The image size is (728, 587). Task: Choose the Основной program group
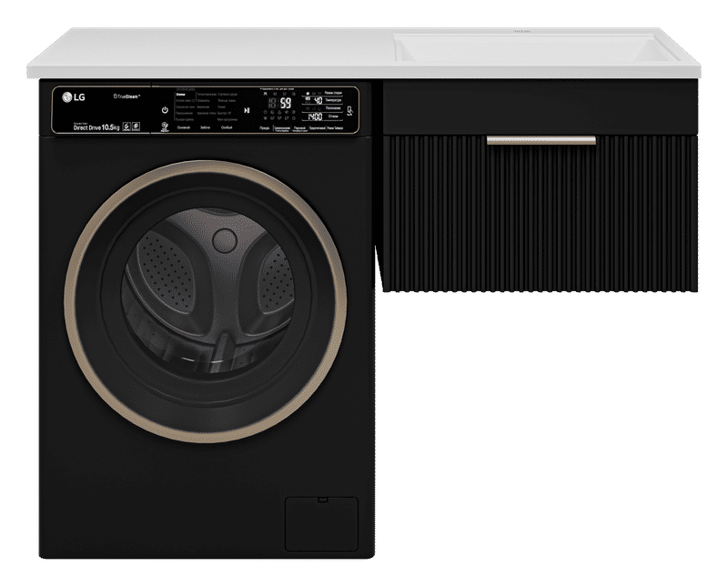coord(184,127)
